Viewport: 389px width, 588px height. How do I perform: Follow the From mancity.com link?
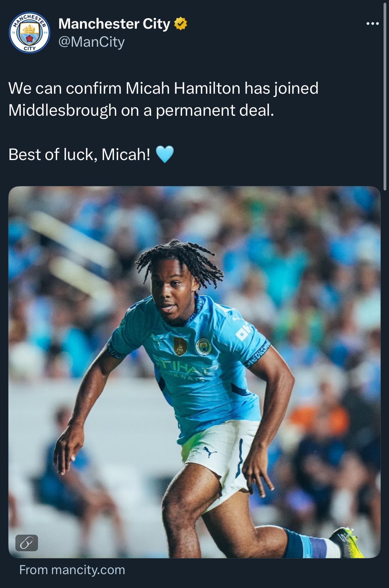72,570
